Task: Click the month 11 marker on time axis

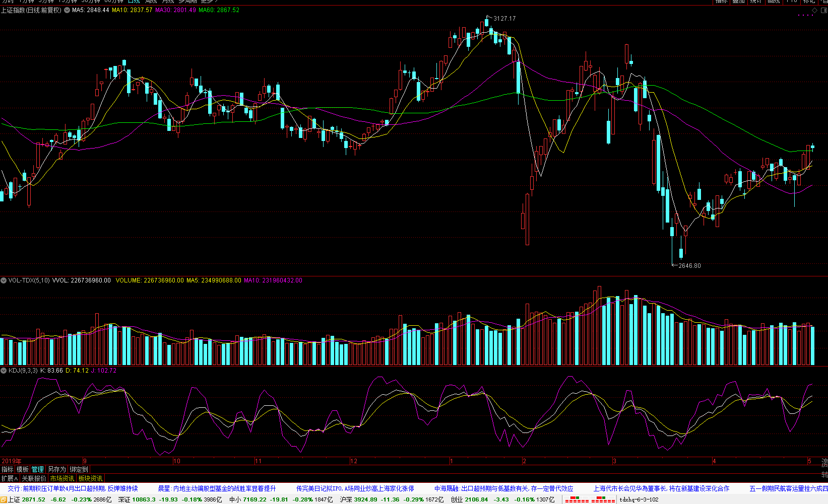Action: pos(258,461)
